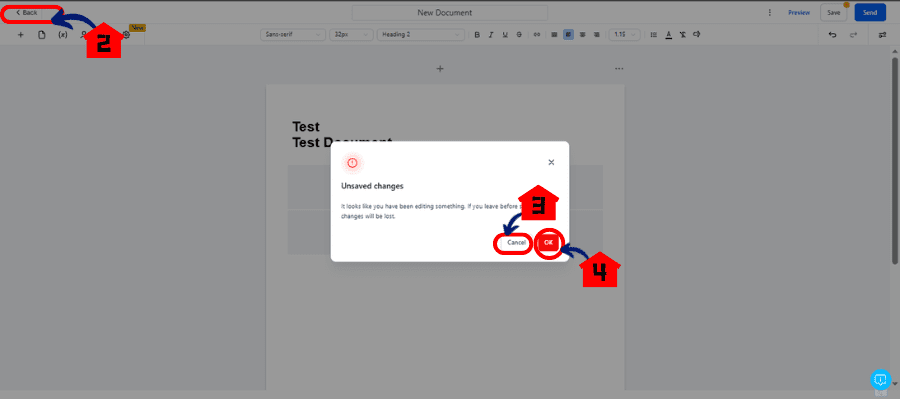The image size is (900, 400).
Task: Click the vertical scrollbar on the right
Action: click(x=894, y=161)
